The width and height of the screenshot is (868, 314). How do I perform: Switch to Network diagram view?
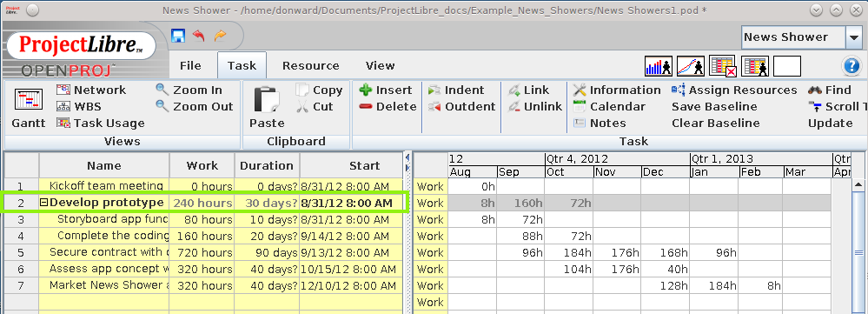[92, 90]
